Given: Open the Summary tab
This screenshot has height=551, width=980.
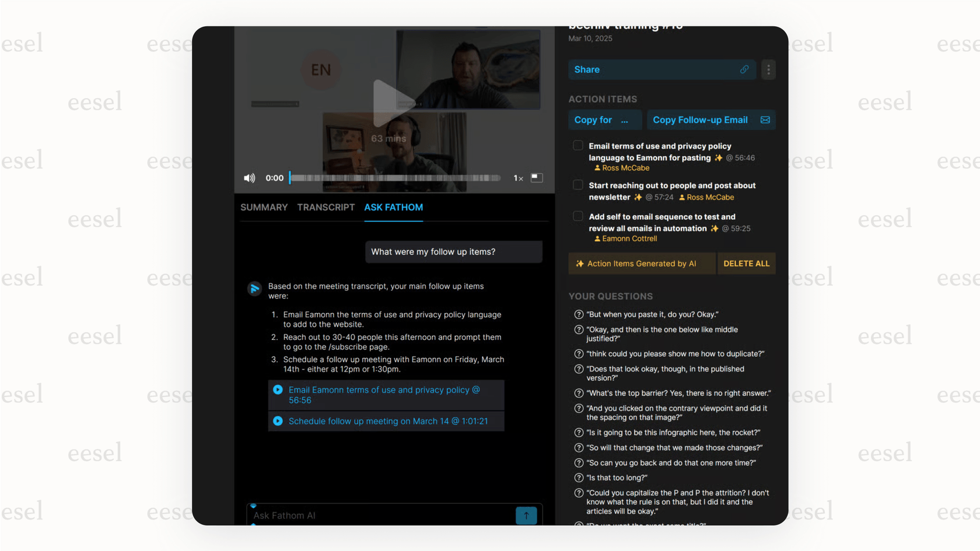Looking at the screenshot, I should (x=264, y=207).
